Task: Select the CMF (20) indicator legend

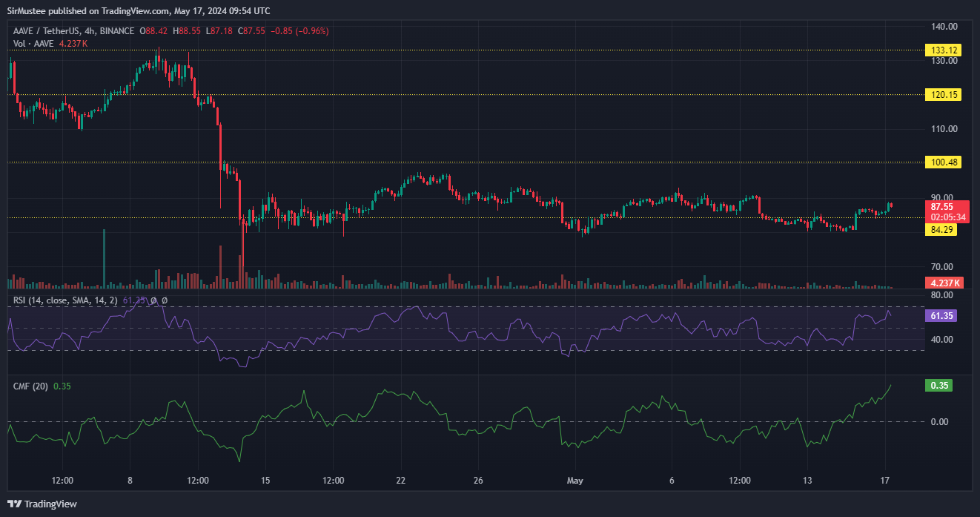Action: (31, 386)
